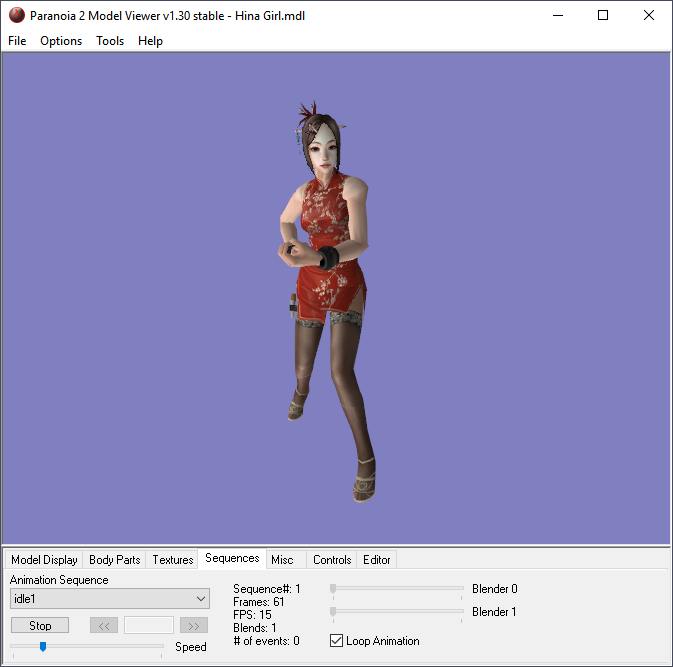
Task: Close the Model Viewer window
Action: (649, 15)
